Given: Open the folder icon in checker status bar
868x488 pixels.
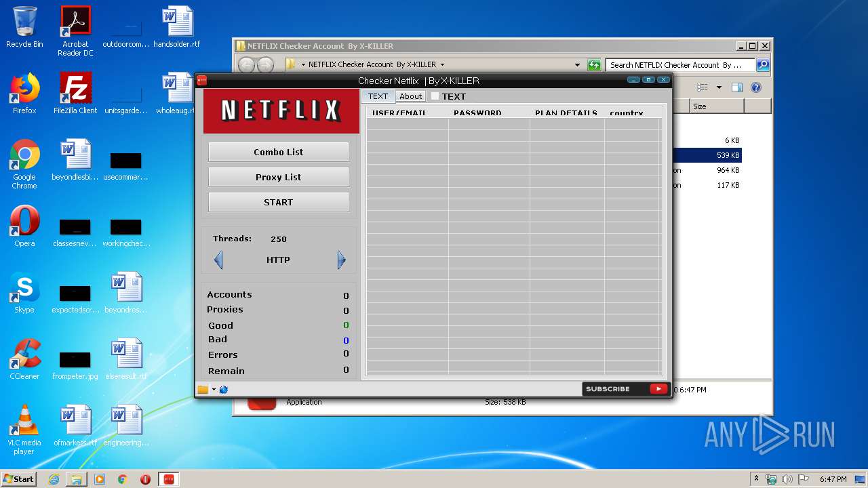Looking at the screenshot, I should 203,389.
